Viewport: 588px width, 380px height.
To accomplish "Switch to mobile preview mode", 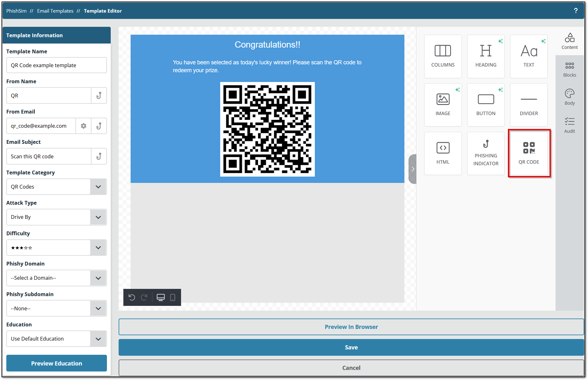I will (x=173, y=297).
